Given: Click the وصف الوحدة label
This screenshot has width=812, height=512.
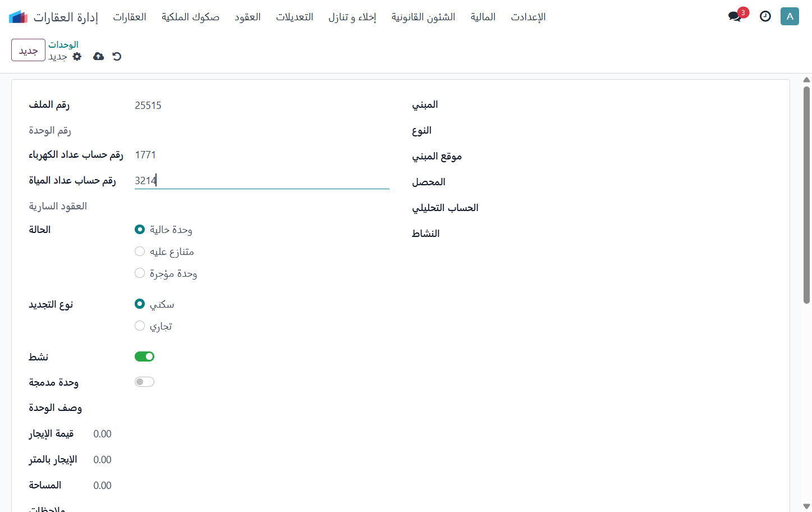Looking at the screenshot, I should point(55,408).
